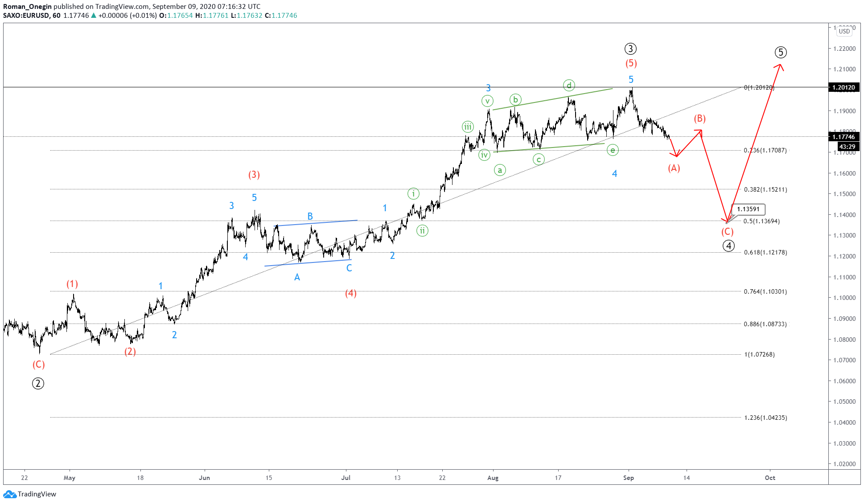The image size is (864, 504).
Task: Click the Roman_Onegin author name
Action: [x=27, y=6]
